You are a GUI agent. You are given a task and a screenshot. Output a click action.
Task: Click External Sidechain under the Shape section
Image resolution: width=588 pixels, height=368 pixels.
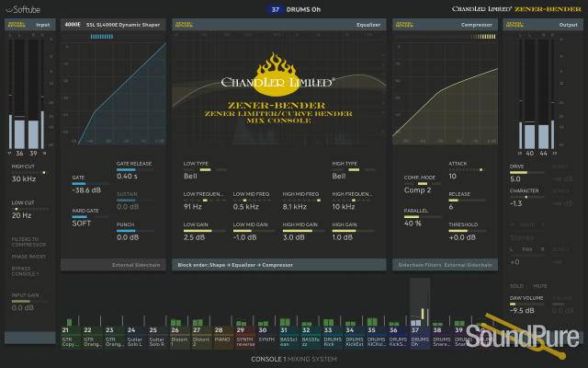coord(136,265)
